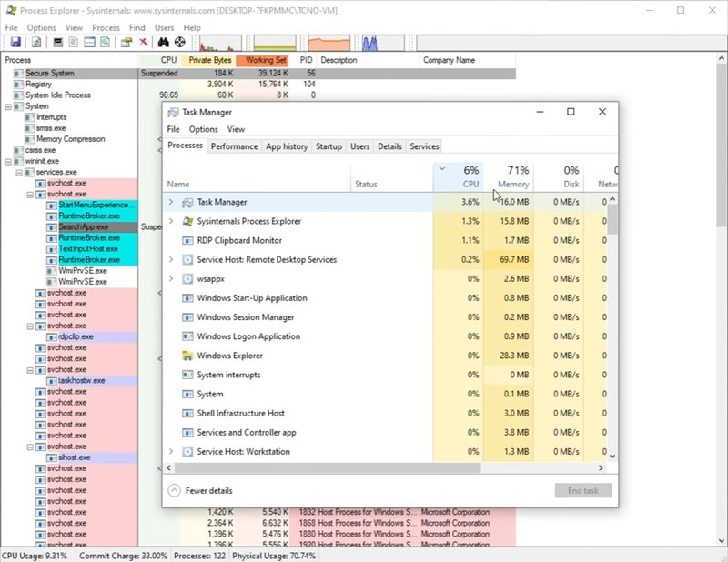Expand Service Host: Remote Desktop Services row
Screen dimensions: 728x562
point(171,259)
